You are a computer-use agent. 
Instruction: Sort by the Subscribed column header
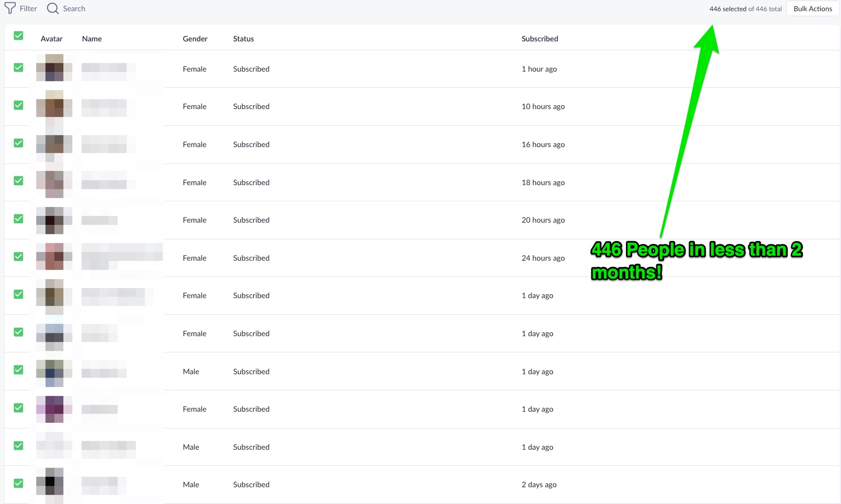[540, 39]
